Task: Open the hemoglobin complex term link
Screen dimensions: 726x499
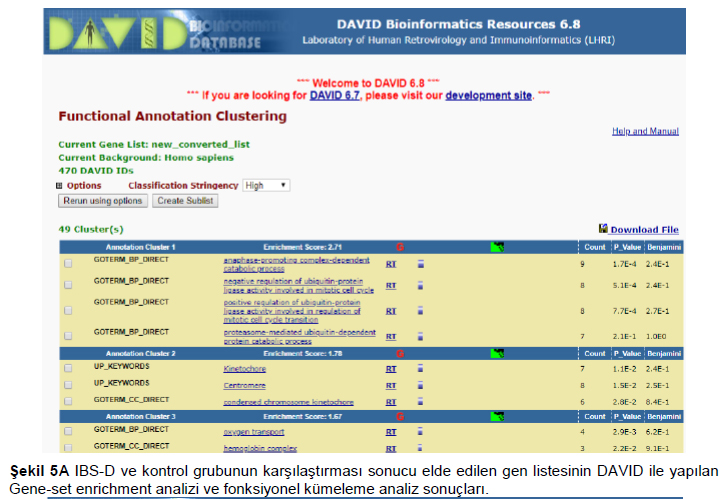Action: (260, 449)
